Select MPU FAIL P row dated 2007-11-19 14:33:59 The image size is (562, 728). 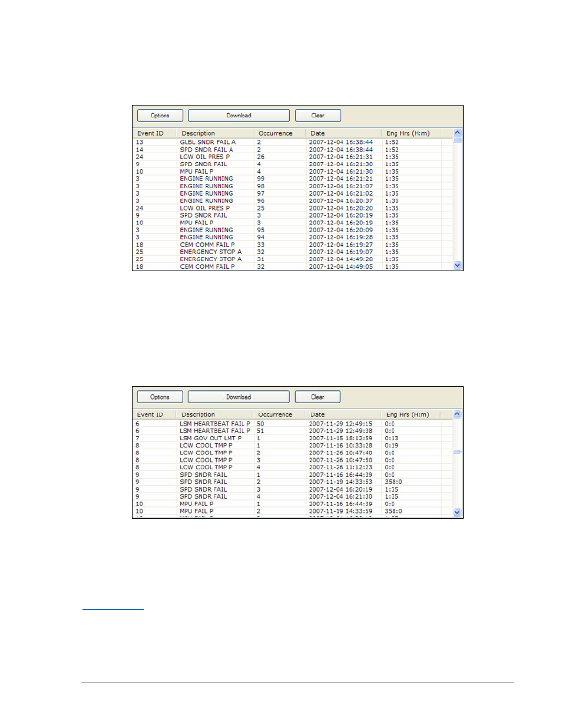tap(293, 511)
